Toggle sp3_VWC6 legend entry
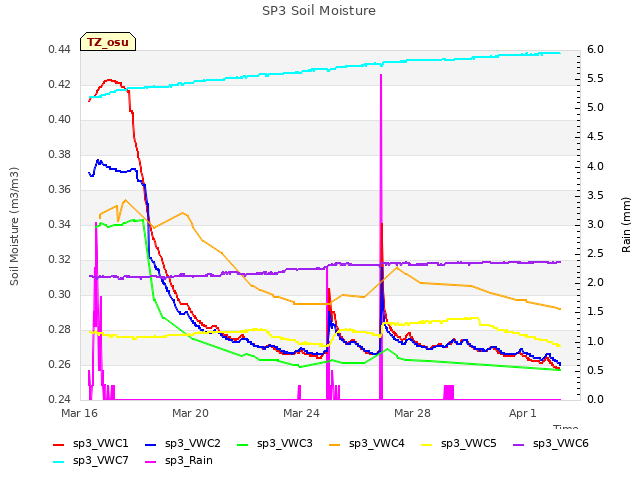Screen dimensions: 640x480 551,444
